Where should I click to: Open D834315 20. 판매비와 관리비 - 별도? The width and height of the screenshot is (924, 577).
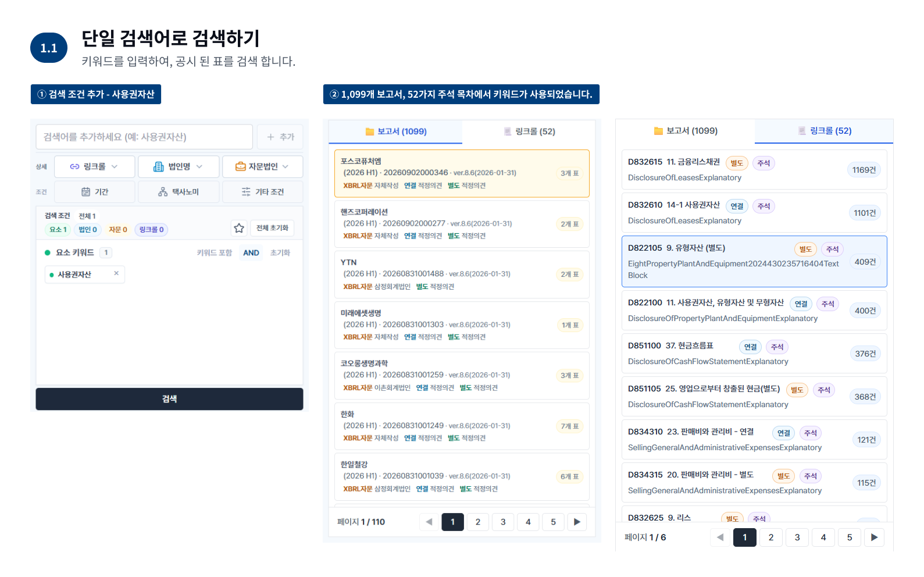coord(754,483)
